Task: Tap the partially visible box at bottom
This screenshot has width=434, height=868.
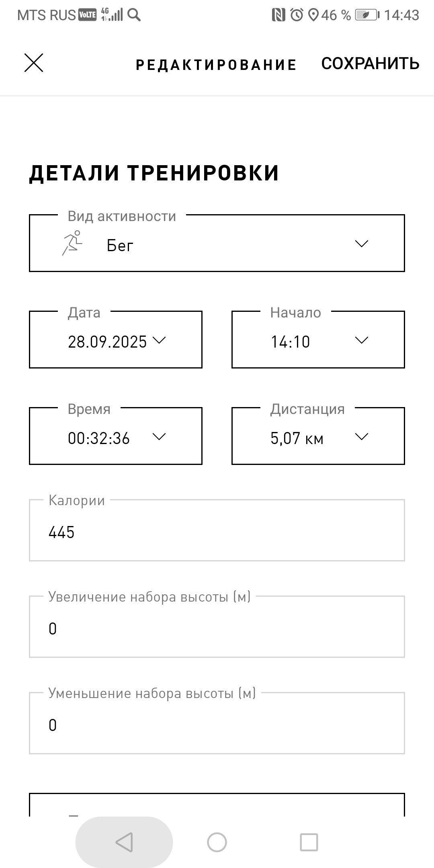Action: (x=217, y=805)
